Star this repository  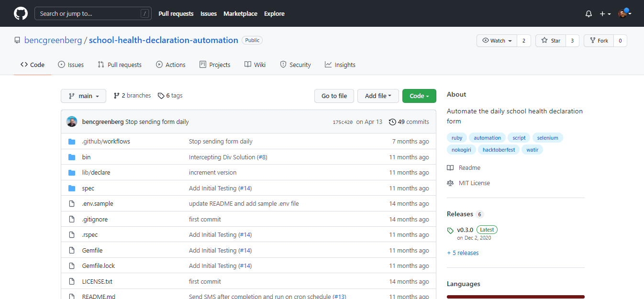(x=551, y=41)
